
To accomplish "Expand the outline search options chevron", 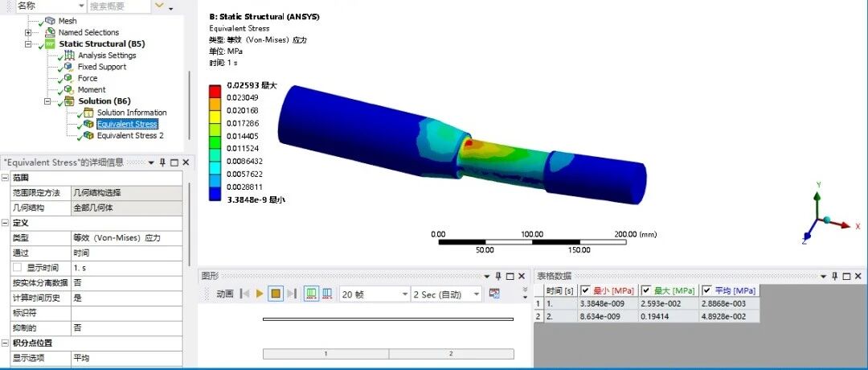I will pos(159,6).
